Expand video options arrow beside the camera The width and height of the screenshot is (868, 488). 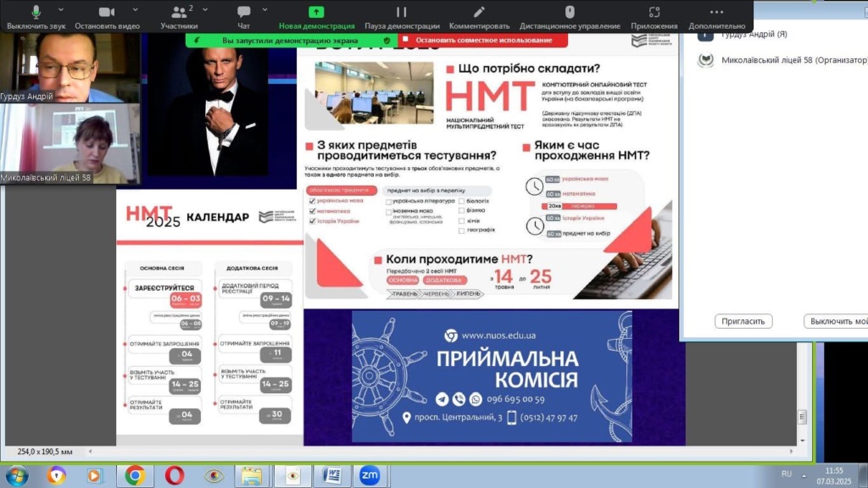[x=135, y=10]
